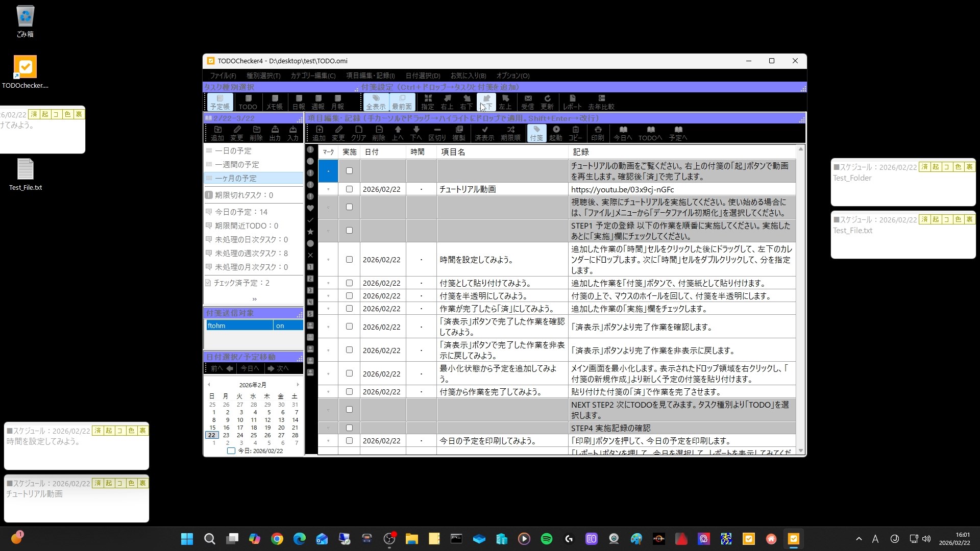Go to previous month in calendar
The width and height of the screenshot is (980, 551).
(x=209, y=385)
